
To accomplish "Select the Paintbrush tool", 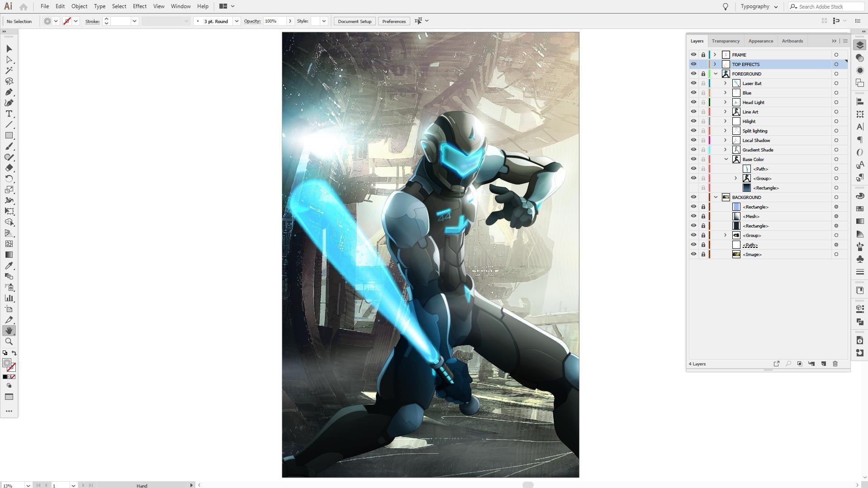I will (x=9, y=146).
